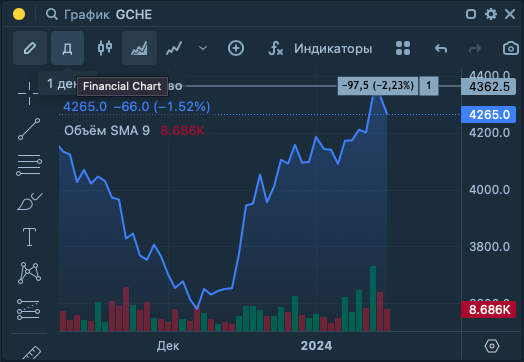Redo the chart action
Image resolution: width=524 pixels, height=362 pixels.
(x=475, y=49)
